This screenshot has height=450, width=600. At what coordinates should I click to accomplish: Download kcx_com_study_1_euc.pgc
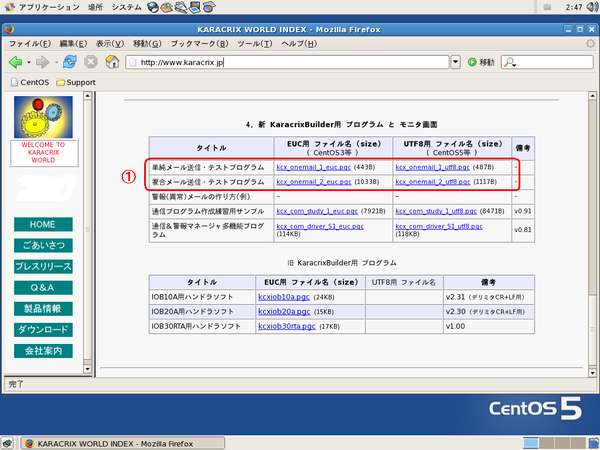tap(317, 211)
